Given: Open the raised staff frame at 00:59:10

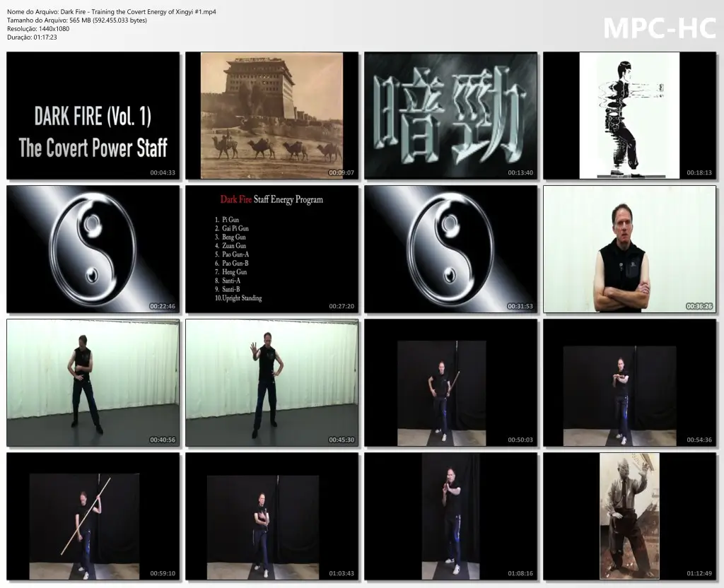Looking at the screenshot, I should point(93,516).
